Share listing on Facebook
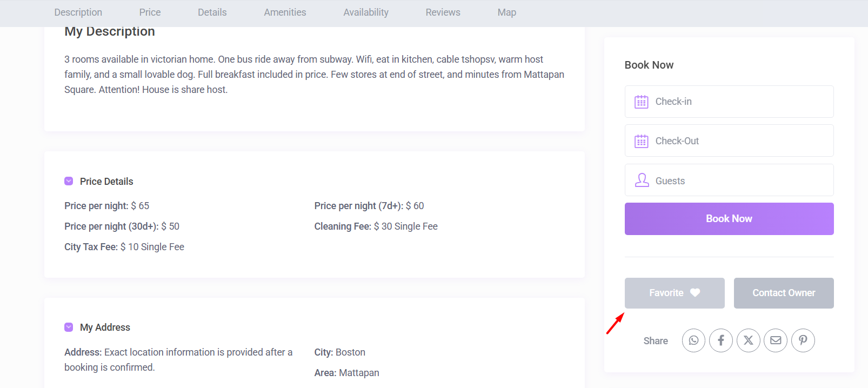Screen dimensions: 868x388 721,340
